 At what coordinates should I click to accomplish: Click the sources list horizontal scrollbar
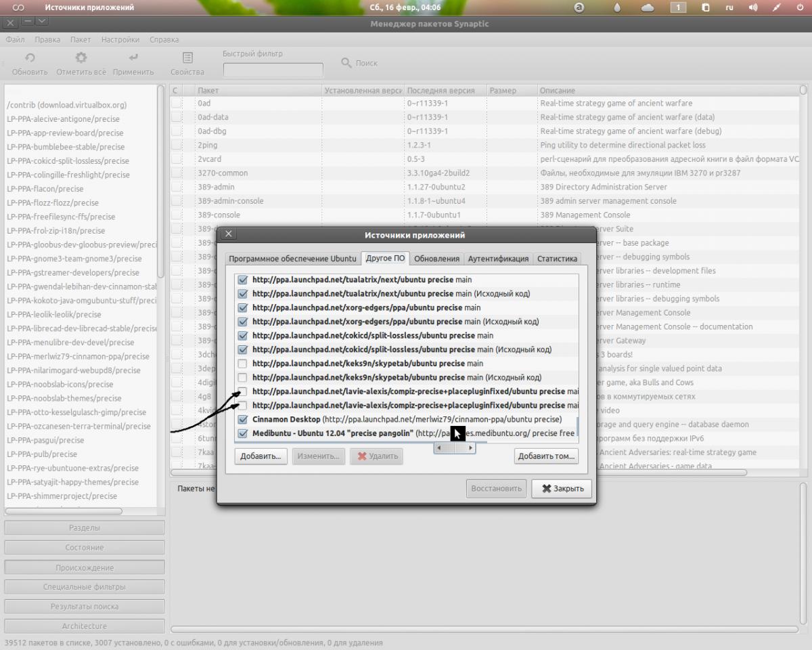(455, 448)
